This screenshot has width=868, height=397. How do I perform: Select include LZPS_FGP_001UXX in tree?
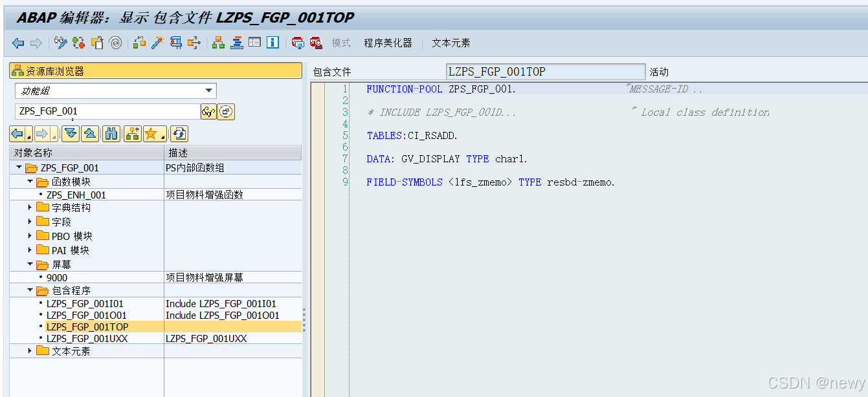[87, 338]
